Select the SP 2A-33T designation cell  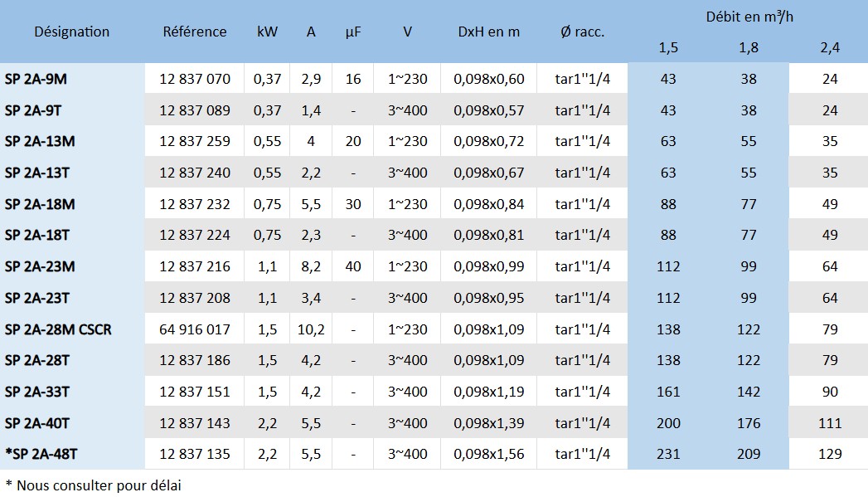coord(36,392)
